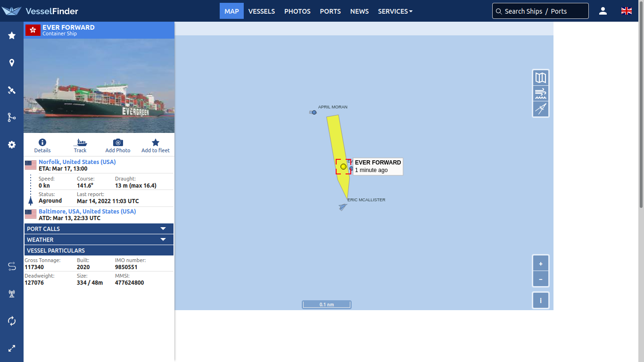
Task: Click the refresh arrows icon in sidebar
Action: click(x=12, y=321)
